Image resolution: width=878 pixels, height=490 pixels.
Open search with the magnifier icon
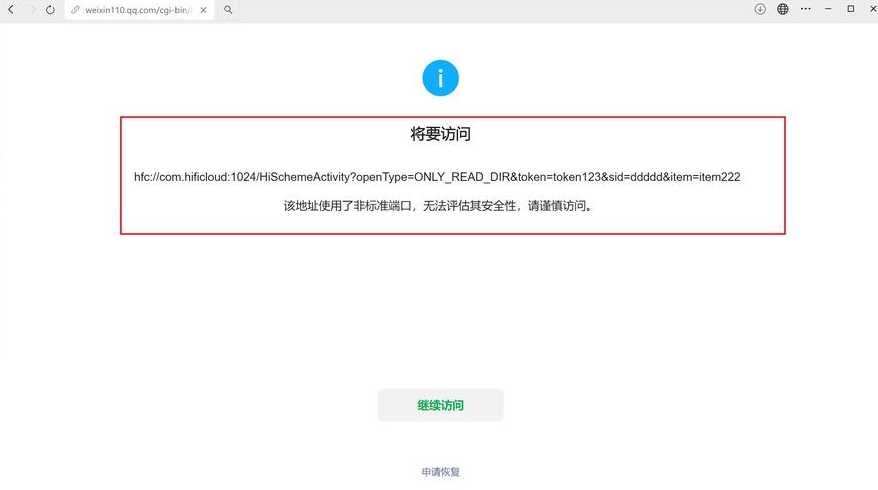[228, 10]
